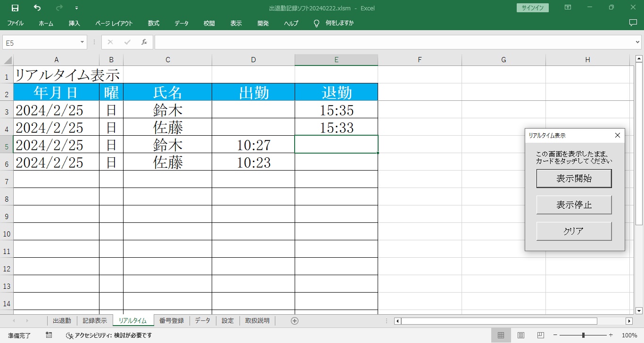
Task: Open the accessibility checker status message
Action: click(x=108, y=335)
